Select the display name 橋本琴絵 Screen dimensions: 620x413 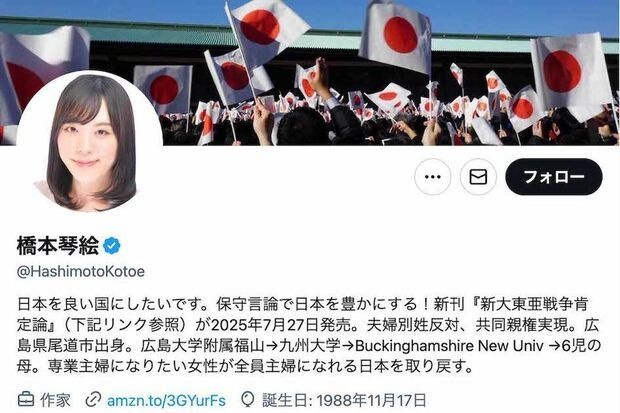point(58,245)
